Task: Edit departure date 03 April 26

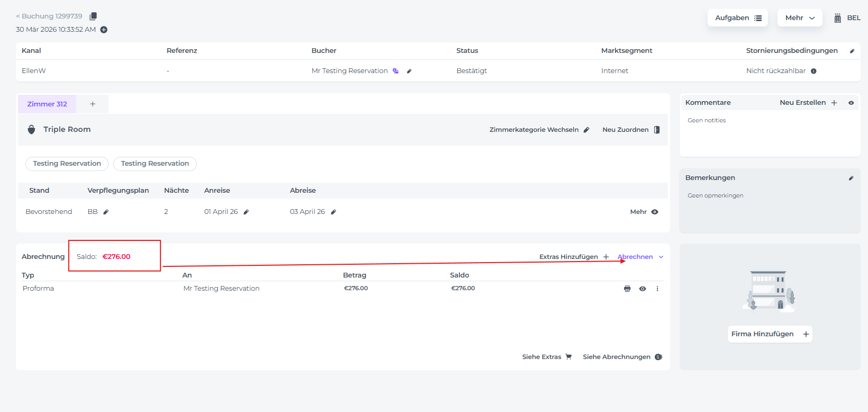Action: click(333, 212)
